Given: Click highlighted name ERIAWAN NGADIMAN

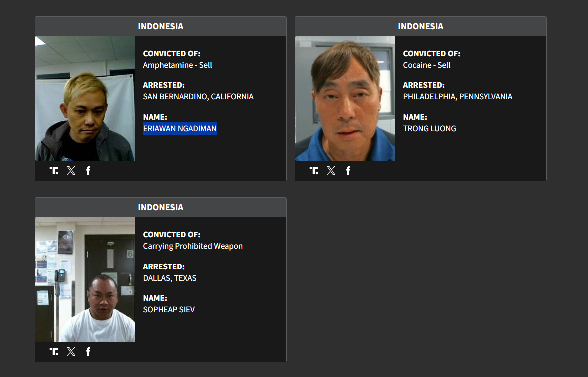Looking at the screenshot, I should tap(180, 129).
